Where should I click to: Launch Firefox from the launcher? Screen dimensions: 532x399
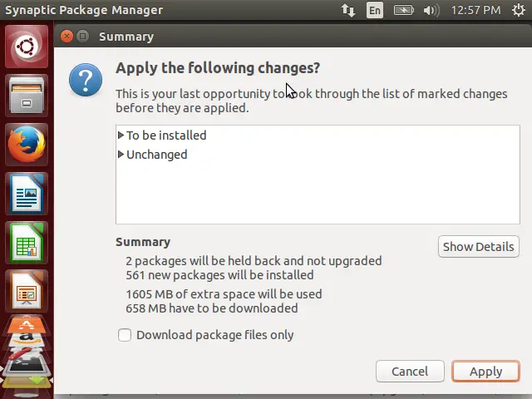click(x=27, y=144)
